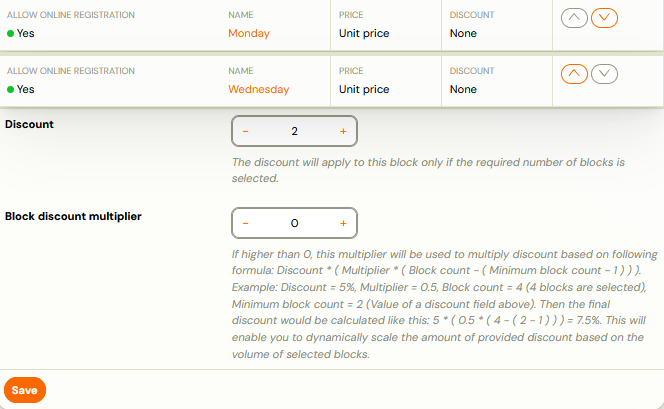
Task: Move the Wednesday block down
Action: click(x=604, y=73)
